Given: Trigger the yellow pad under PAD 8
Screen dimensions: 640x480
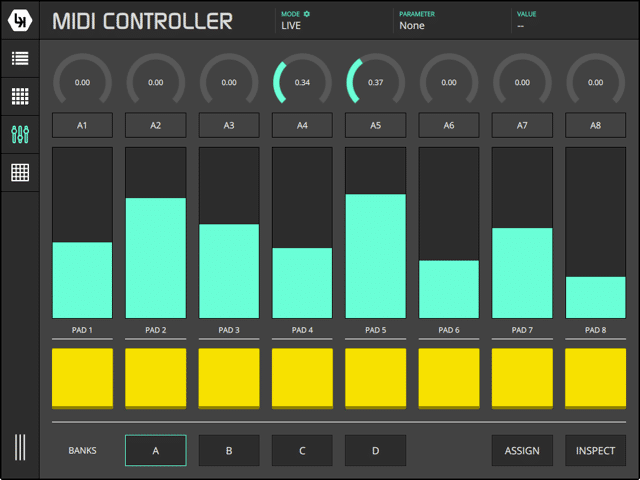Looking at the screenshot, I should tap(596, 378).
